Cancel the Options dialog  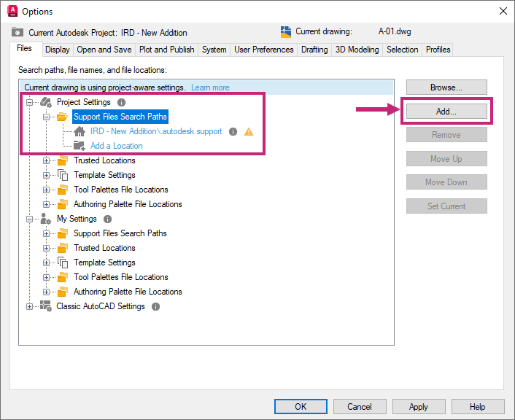pos(360,407)
